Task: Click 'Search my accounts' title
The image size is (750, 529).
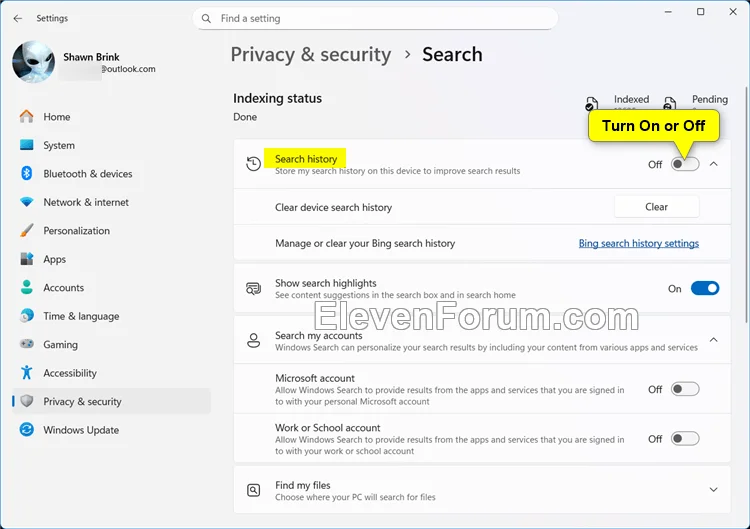Action: click(x=319, y=335)
